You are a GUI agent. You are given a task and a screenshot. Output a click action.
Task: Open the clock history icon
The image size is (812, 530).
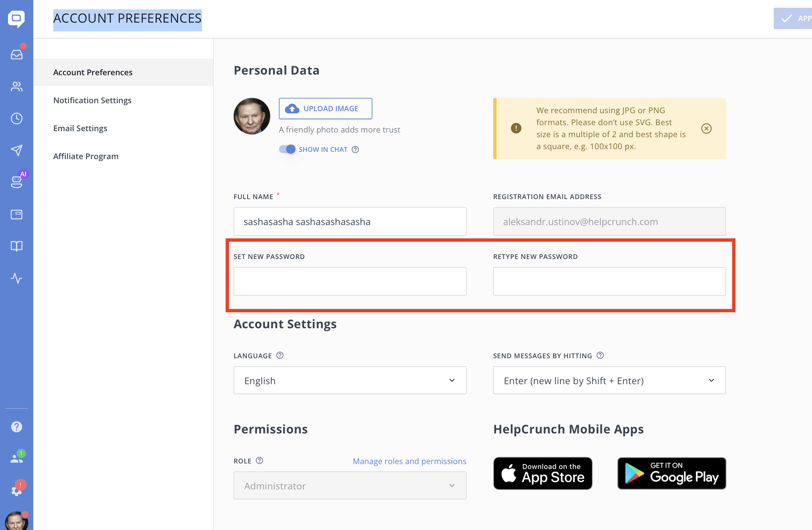pyautogui.click(x=16, y=119)
